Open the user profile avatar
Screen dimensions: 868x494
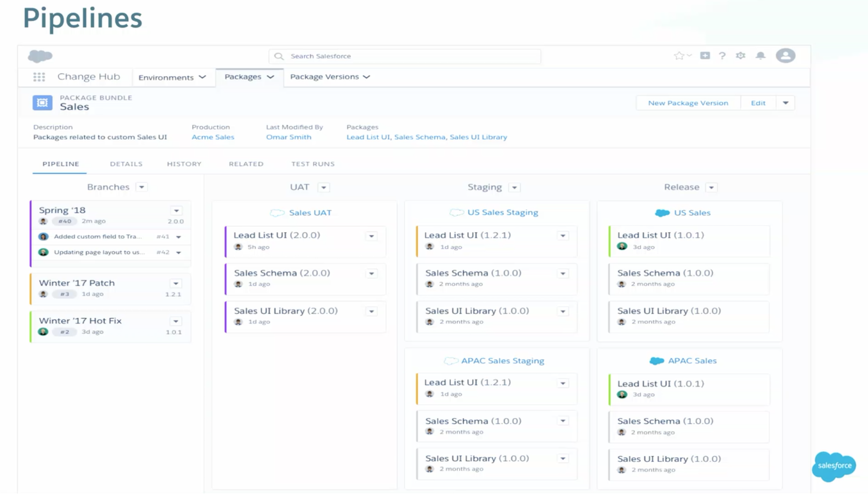click(785, 55)
